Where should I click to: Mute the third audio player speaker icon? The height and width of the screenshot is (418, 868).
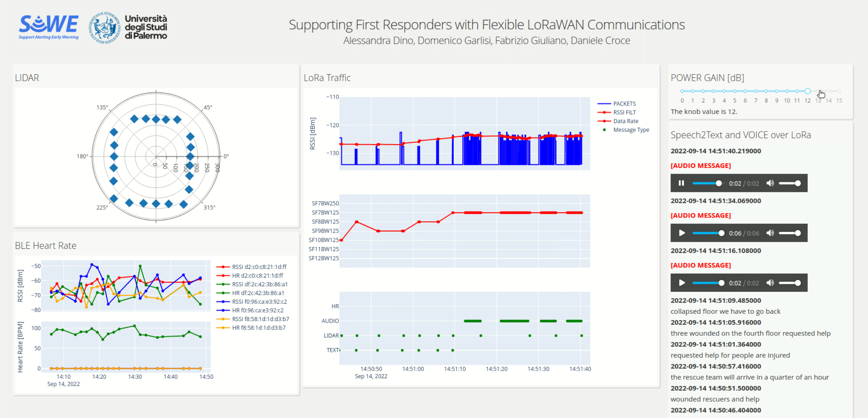click(x=770, y=283)
